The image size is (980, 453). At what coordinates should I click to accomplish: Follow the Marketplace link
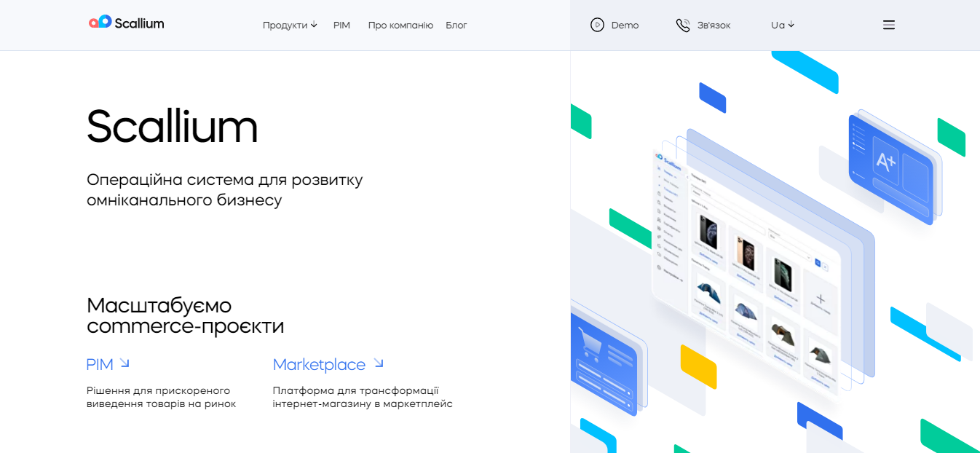tap(319, 364)
